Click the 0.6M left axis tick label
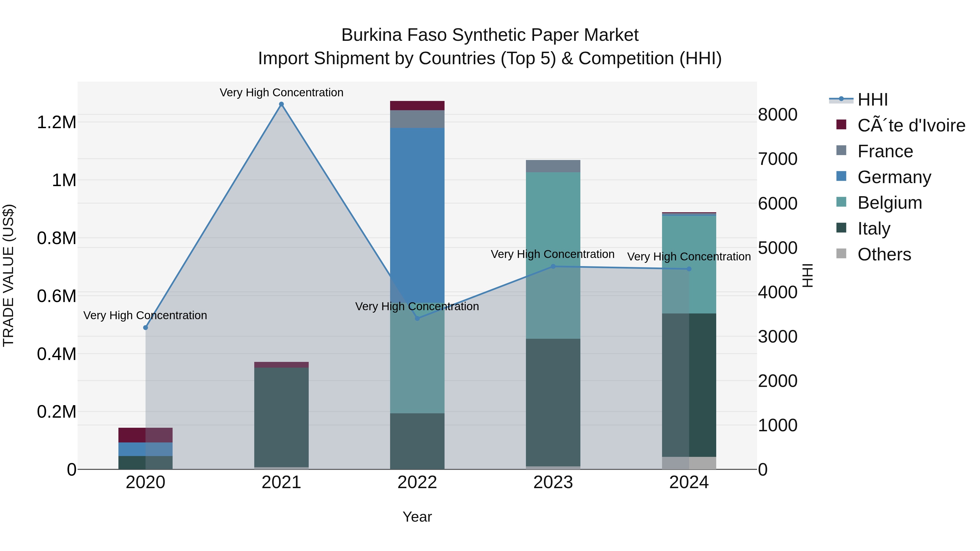980x551 pixels. pos(57,296)
